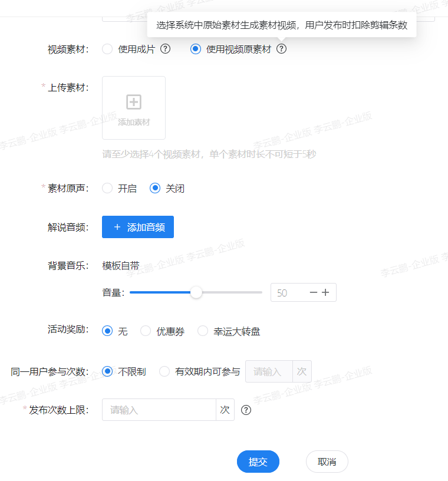Open help icon next to 使用成片

(x=166, y=49)
